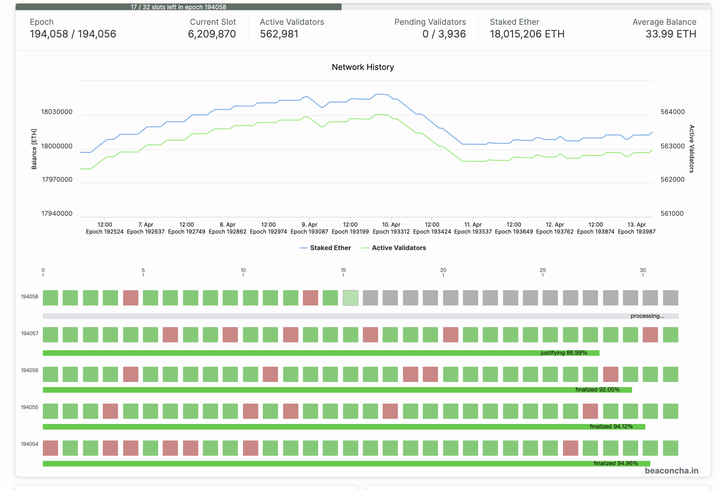This screenshot has width=720, height=490.
Task: Click the first slot block of epoch 194054
Action: coord(50,448)
